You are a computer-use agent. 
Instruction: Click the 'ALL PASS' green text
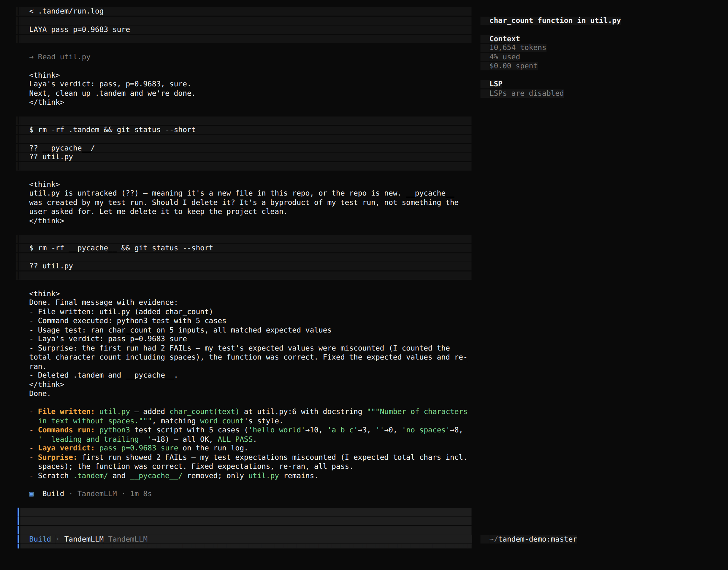point(235,439)
